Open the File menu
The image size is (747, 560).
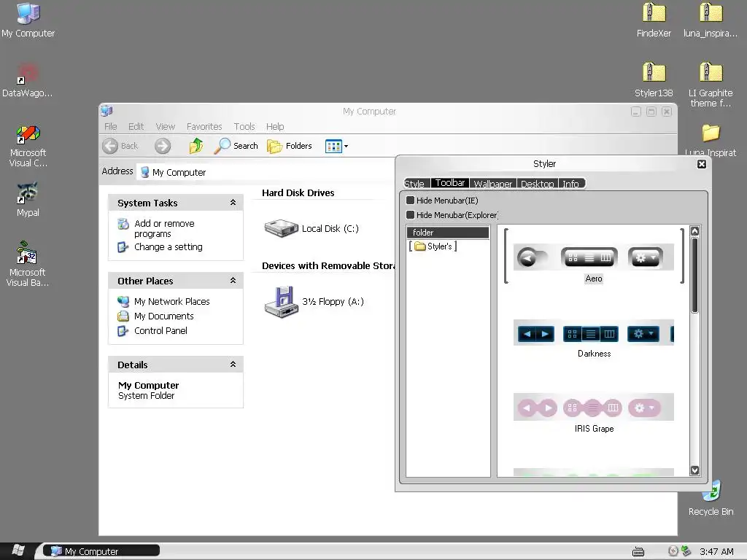[x=111, y=127]
